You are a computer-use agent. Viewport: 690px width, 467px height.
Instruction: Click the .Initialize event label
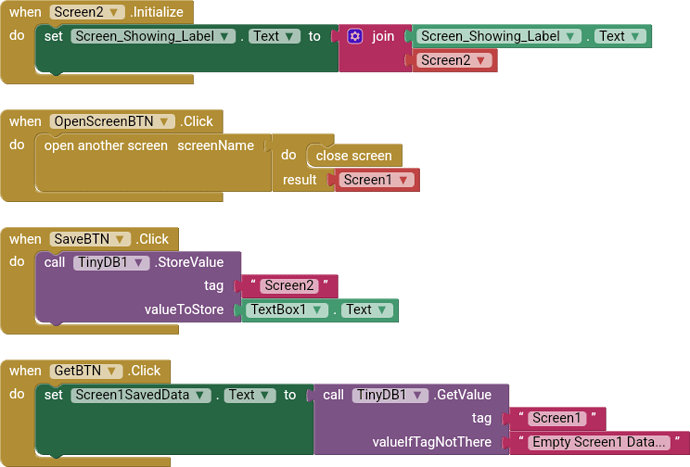(157, 12)
